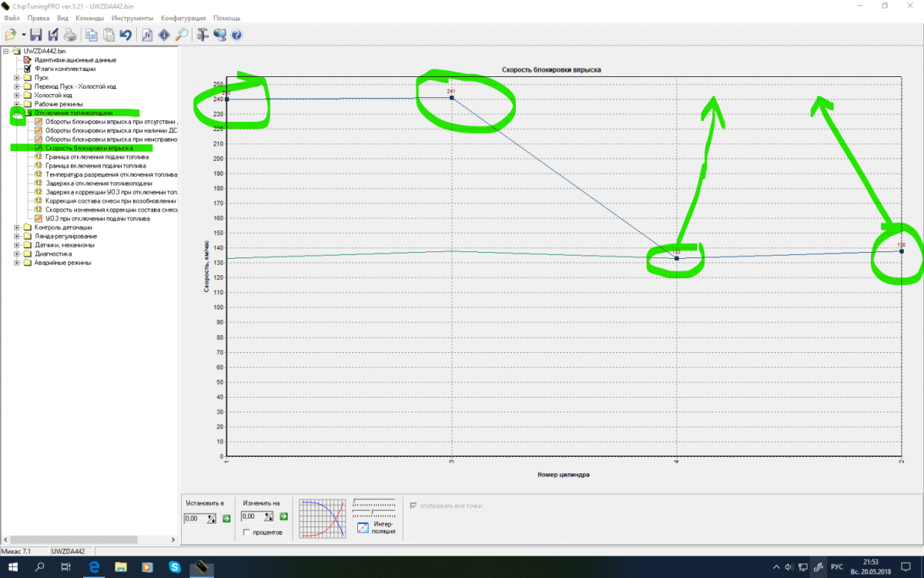
Task: Expand the 'Пуск' folder in the tree
Action: pos(17,78)
